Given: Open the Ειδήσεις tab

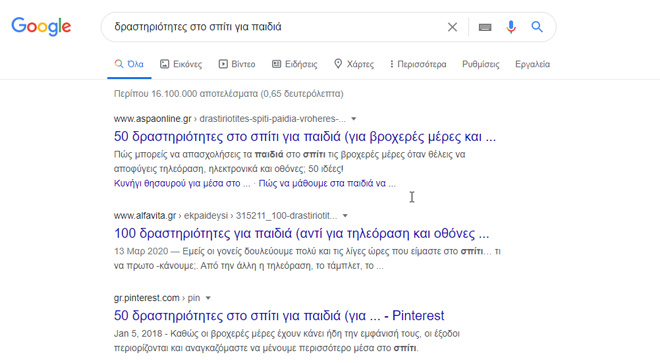Looking at the screenshot, I should pyautogui.click(x=295, y=64).
